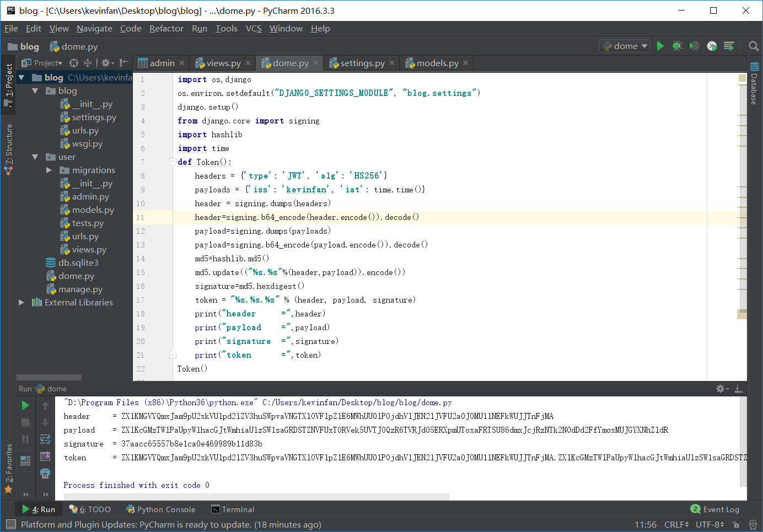The image size is (763, 532).
Task: Expand External Libraries node
Action: tap(22, 303)
